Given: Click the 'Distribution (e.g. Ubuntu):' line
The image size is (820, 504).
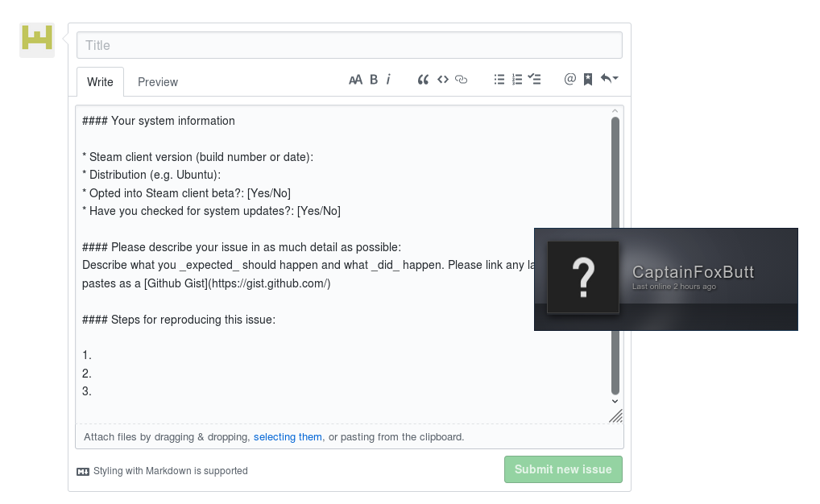Looking at the screenshot, I should point(151,175).
